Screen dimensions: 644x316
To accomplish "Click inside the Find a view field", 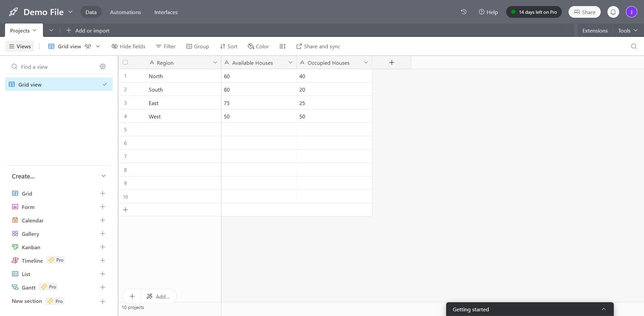I will 47,66.
